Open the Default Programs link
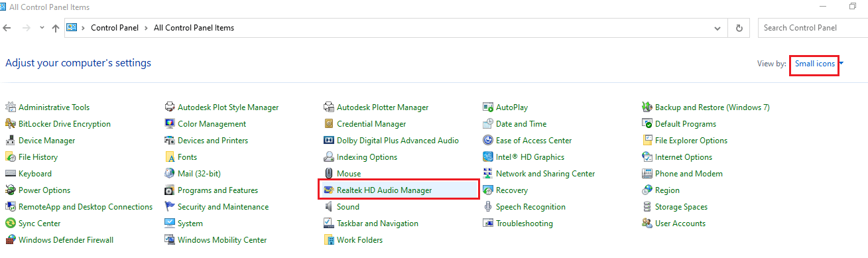Screen dimensions: 868x258 coord(686,124)
